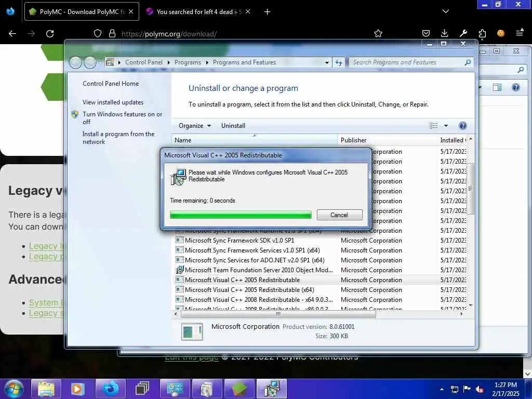Image resolution: width=532 pixels, height=399 pixels.
Task: Change the list view icon
Action: pyautogui.click(x=434, y=126)
